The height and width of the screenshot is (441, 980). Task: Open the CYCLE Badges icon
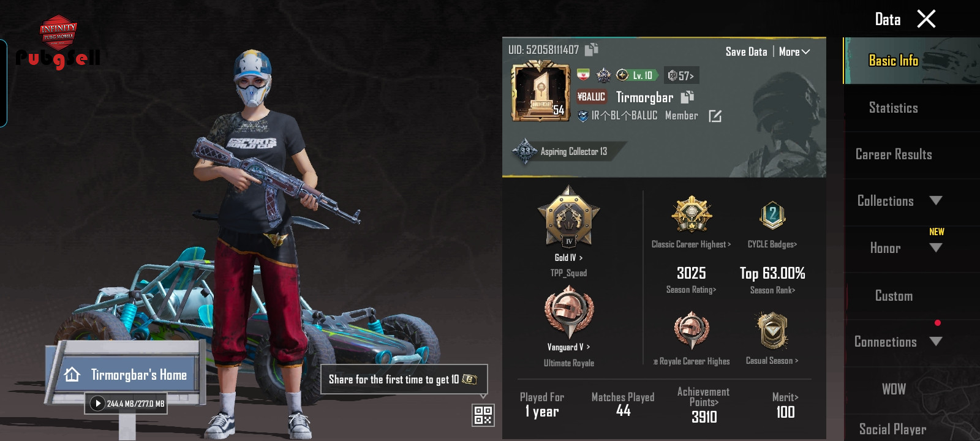pyautogui.click(x=772, y=216)
